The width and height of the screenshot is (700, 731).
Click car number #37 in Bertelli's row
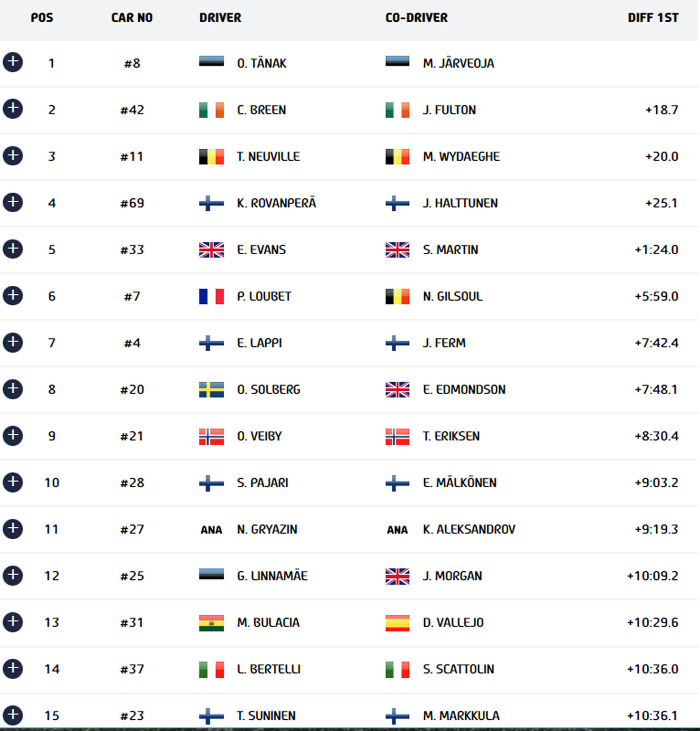132,669
